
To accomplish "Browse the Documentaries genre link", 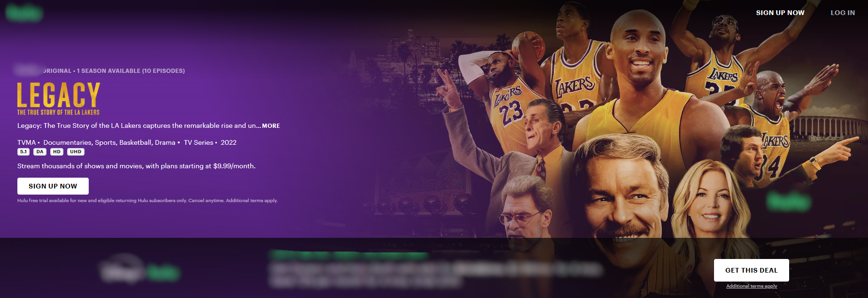I will [x=67, y=142].
